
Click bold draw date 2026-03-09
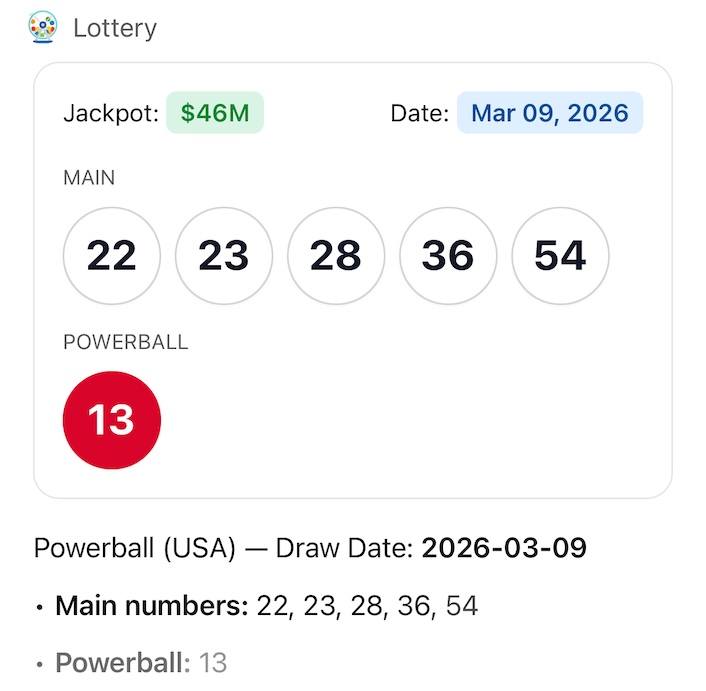504,549
